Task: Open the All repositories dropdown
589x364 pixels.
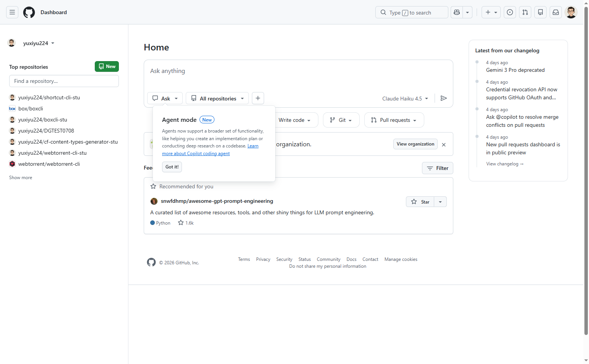Action: click(217, 98)
